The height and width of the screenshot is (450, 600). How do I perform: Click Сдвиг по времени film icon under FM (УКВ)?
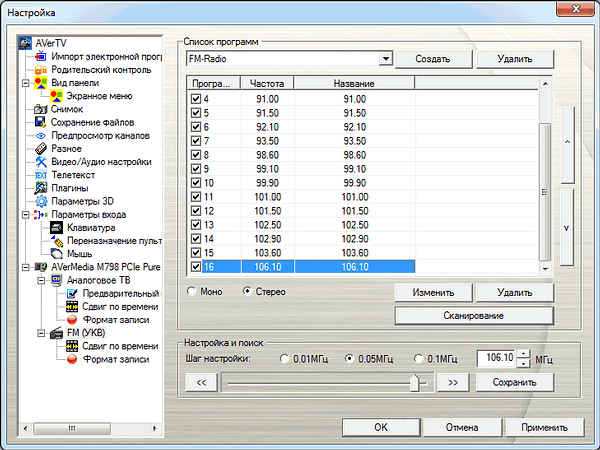[72, 346]
